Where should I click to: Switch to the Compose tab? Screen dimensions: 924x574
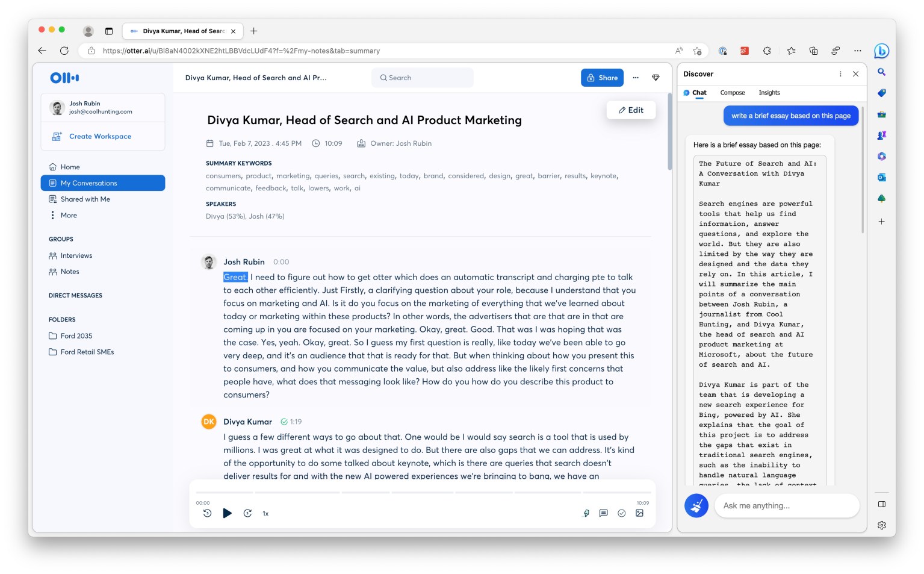[x=732, y=93]
